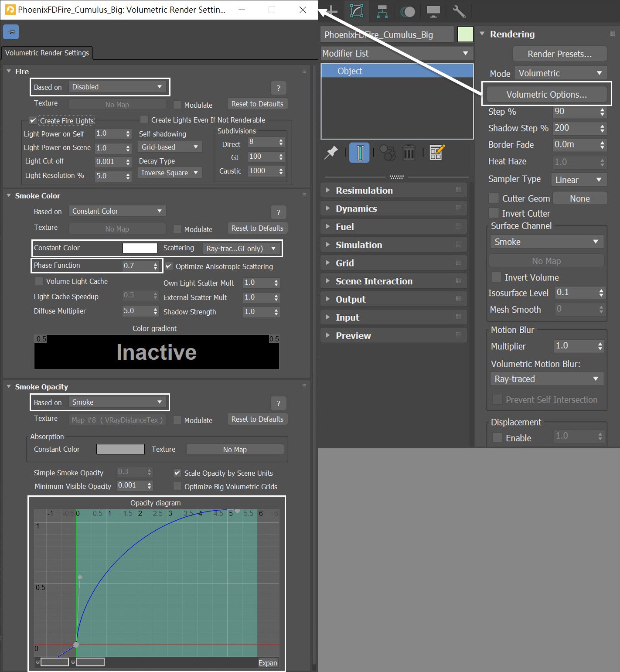Click the Make Unique icon
This screenshot has width=620, height=672.
[x=387, y=153]
